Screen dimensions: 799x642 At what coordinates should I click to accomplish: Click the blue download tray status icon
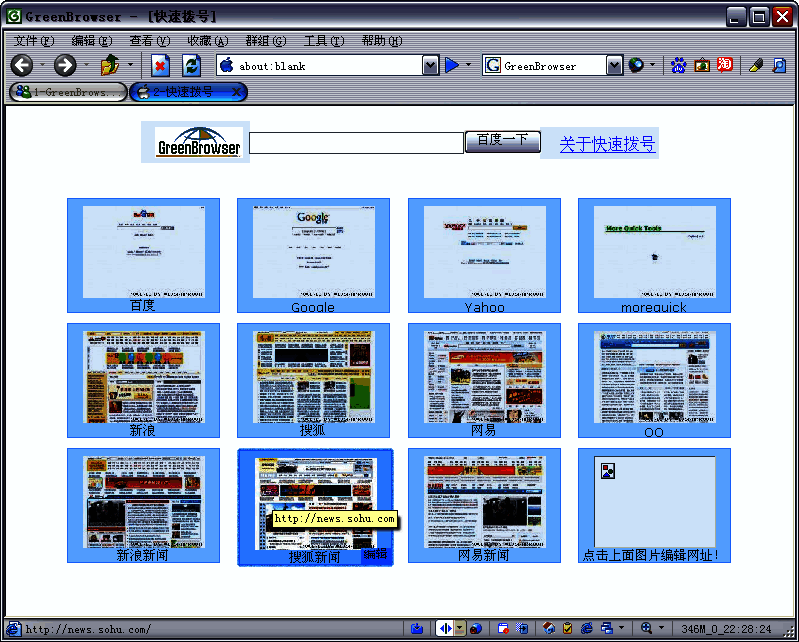[x=417, y=628]
